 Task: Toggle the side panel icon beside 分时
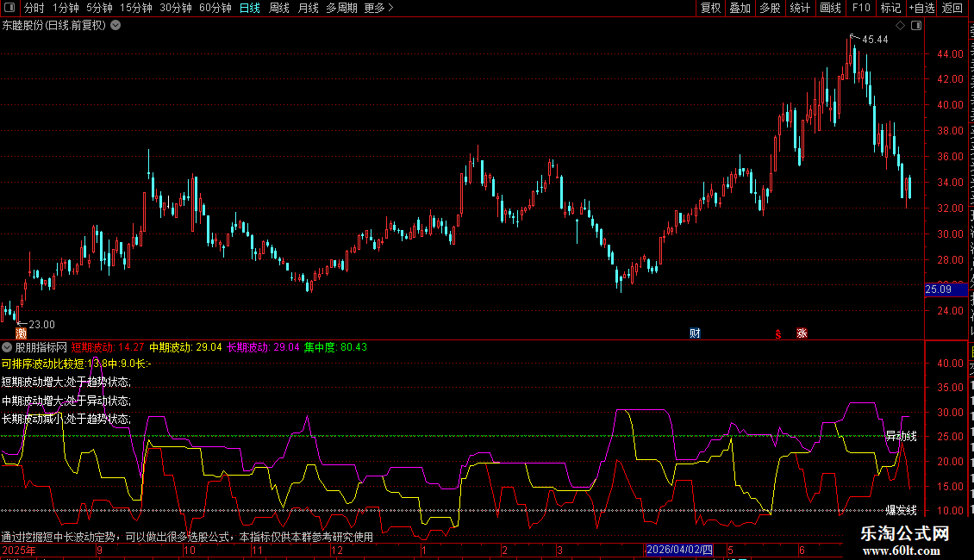click(x=9, y=8)
